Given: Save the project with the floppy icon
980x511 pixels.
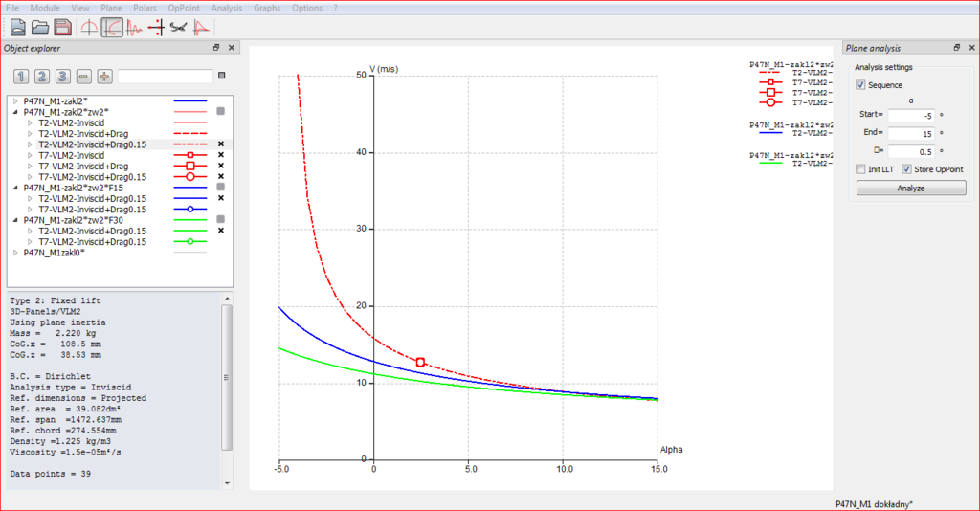Looking at the screenshot, I should pyautogui.click(x=62, y=28).
